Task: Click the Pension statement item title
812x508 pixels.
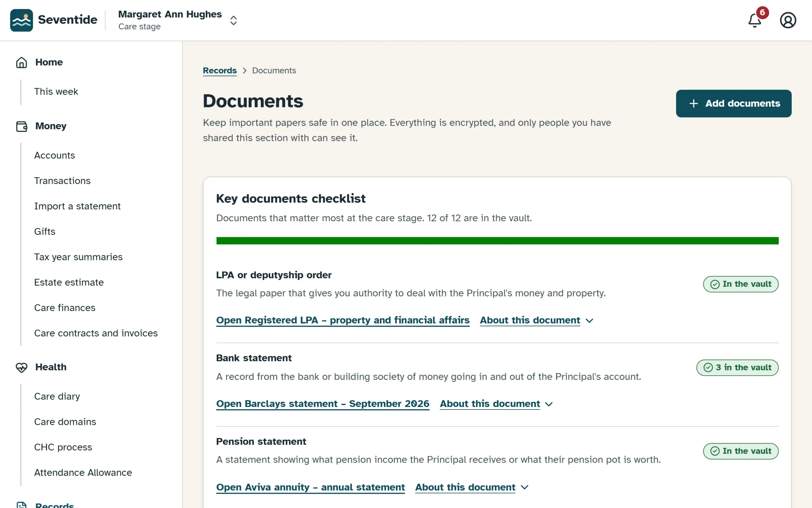Action: click(261, 441)
